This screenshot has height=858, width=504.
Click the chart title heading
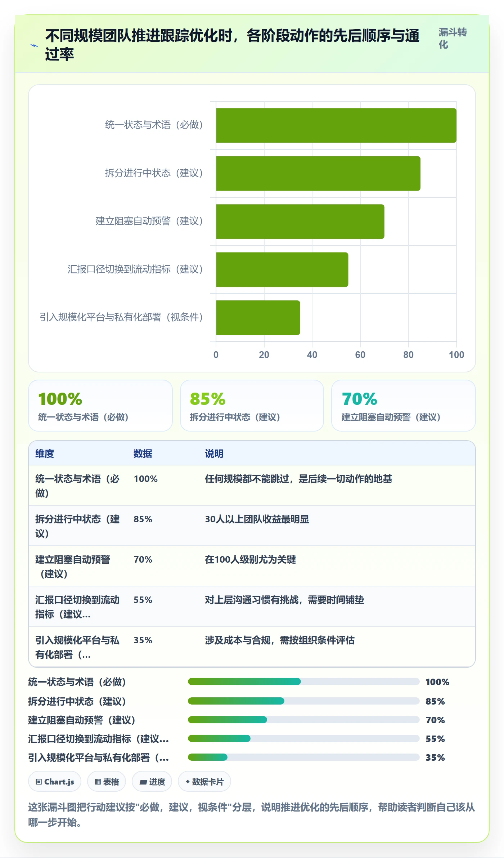pos(232,45)
